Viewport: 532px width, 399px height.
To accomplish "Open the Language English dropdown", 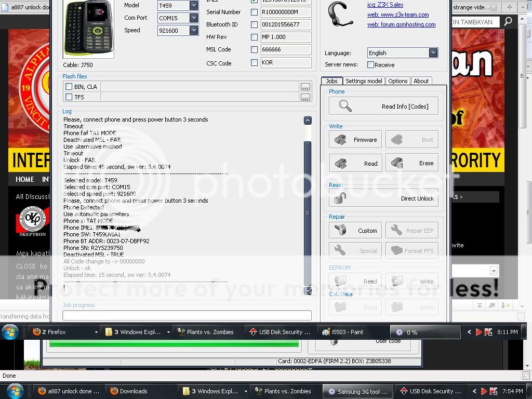I will 433,52.
